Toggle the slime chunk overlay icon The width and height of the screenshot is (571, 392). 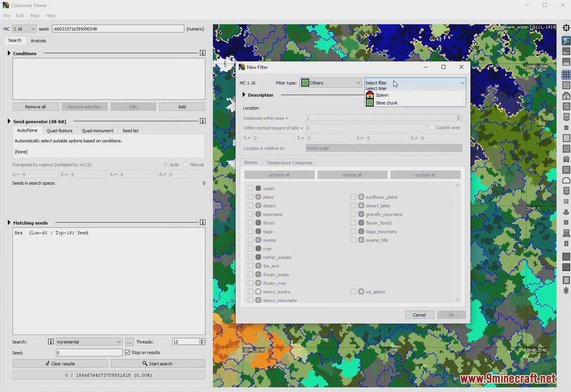coord(566,85)
